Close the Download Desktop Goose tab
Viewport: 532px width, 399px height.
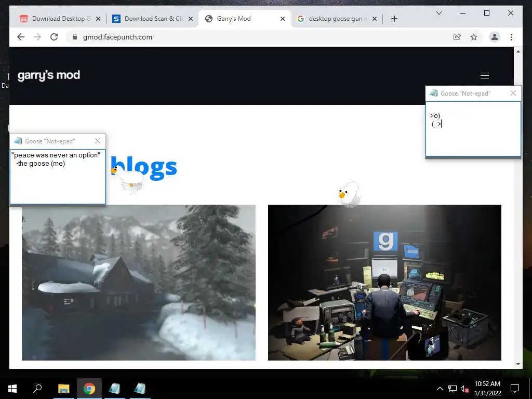pyautogui.click(x=98, y=19)
